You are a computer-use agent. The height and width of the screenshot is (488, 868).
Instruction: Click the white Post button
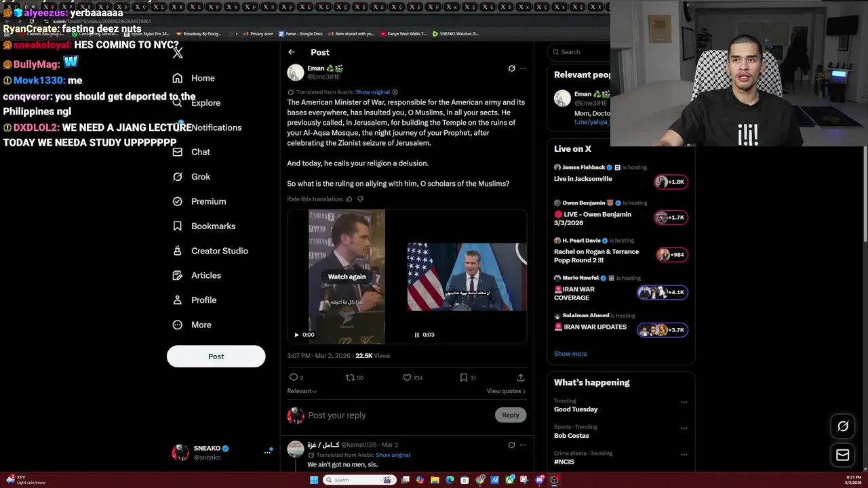click(216, 357)
